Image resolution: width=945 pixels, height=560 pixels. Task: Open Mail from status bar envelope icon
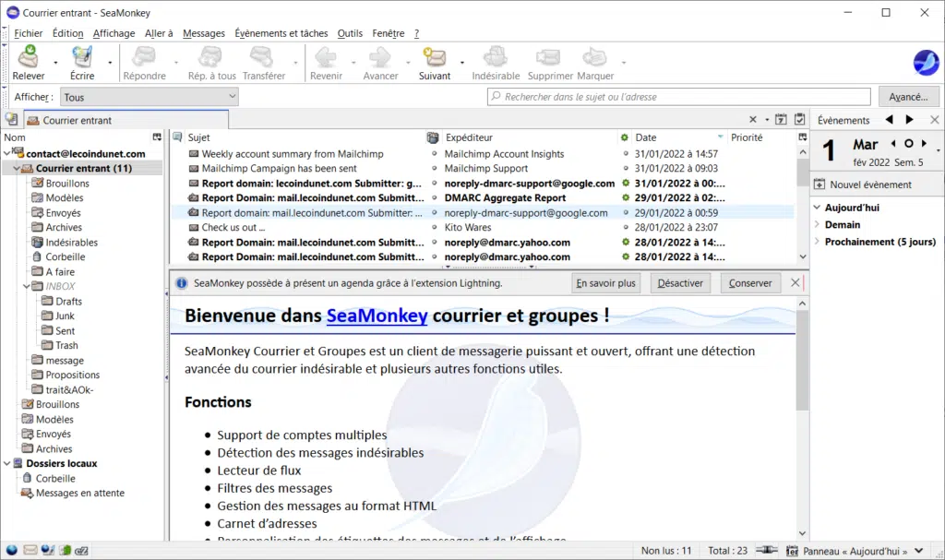(30, 550)
